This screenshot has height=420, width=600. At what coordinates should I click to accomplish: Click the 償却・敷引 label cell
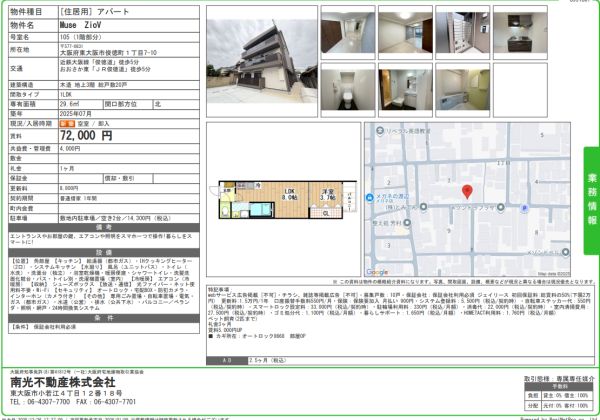click(x=128, y=178)
